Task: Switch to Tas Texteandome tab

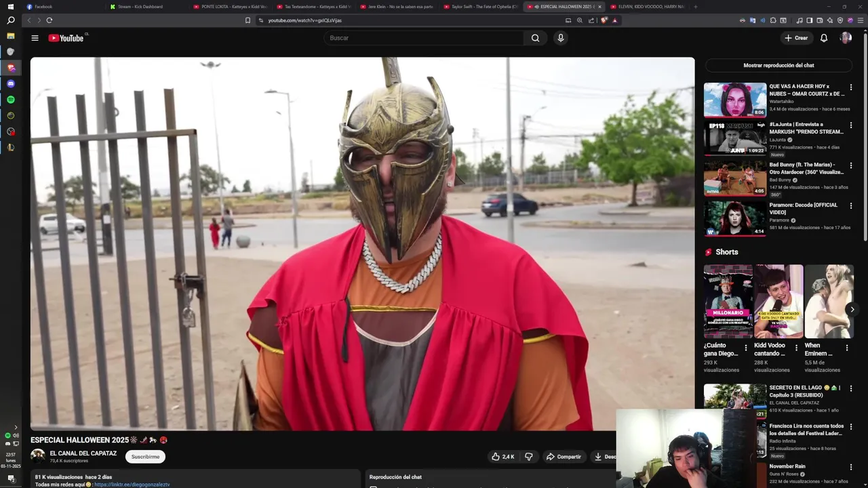Action: (313, 7)
